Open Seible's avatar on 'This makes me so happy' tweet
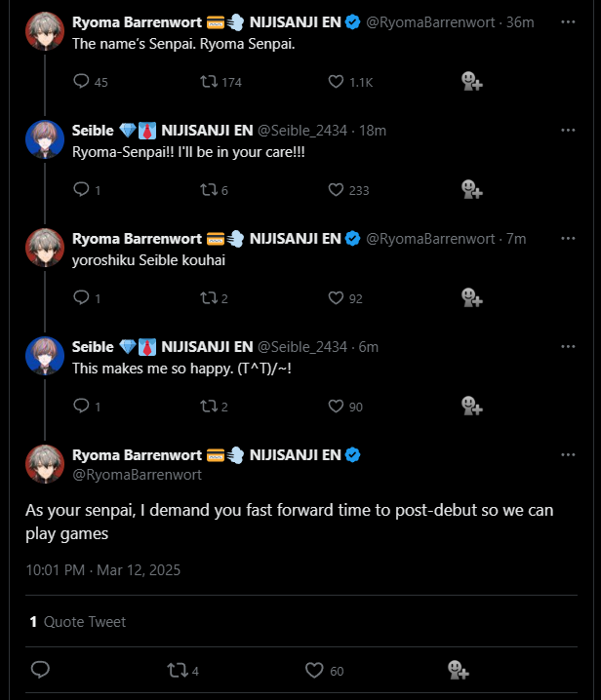601x700 pixels. [44, 357]
